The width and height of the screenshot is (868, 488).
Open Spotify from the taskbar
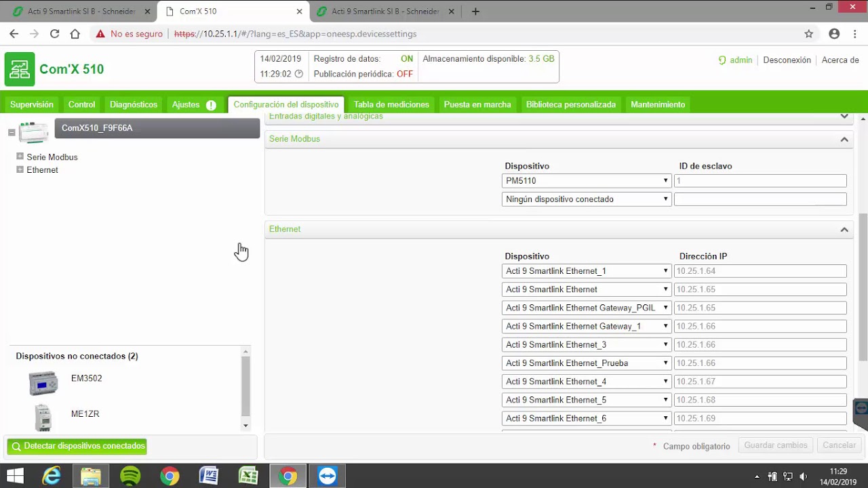[x=130, y=476]
